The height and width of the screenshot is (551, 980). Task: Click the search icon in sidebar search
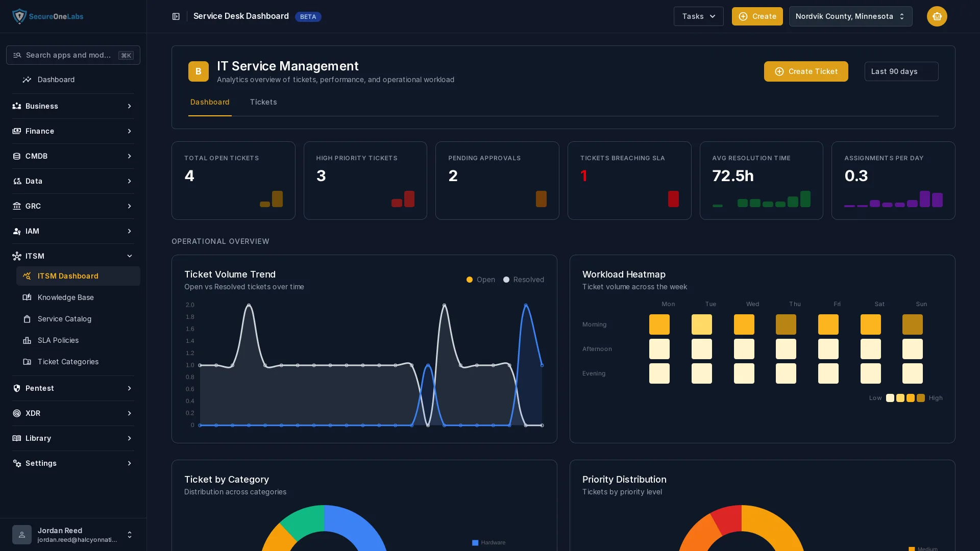(x=17, y=55)
